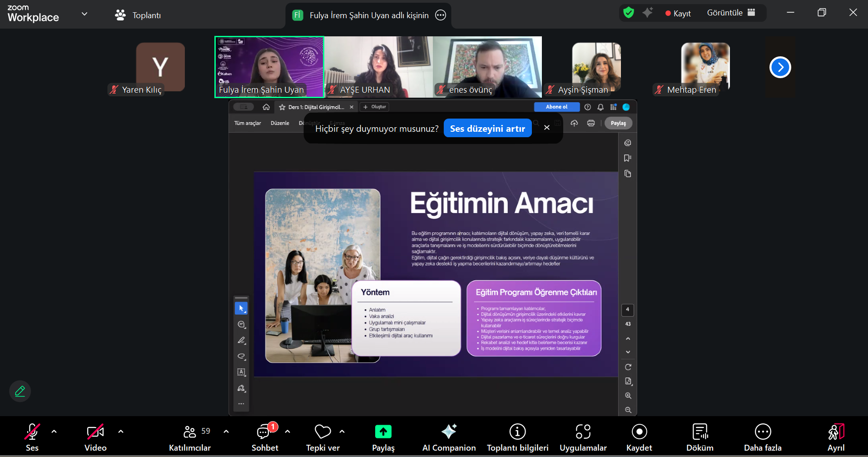Zoom out on the PDF page
Screen dimensions: 868x457
point(628,410)
